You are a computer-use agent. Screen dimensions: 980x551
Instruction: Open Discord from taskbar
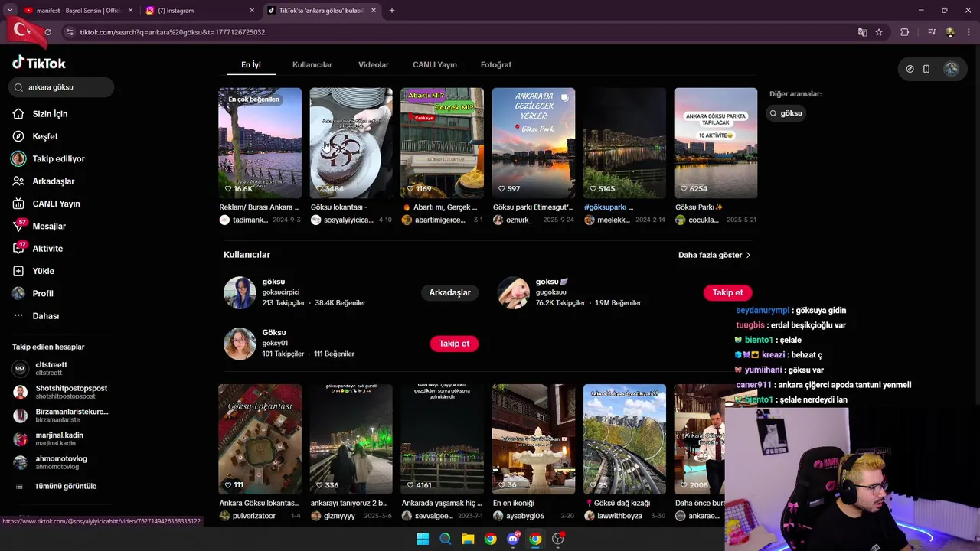pos(513,539)
